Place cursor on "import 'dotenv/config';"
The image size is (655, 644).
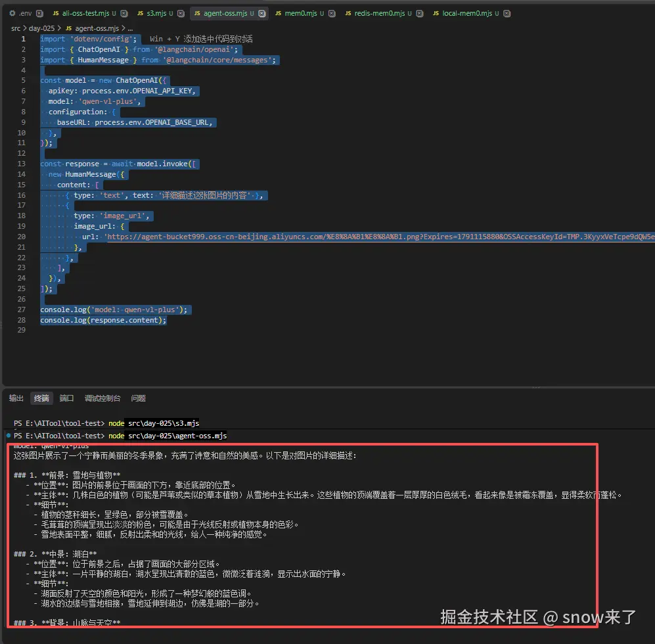88,39
